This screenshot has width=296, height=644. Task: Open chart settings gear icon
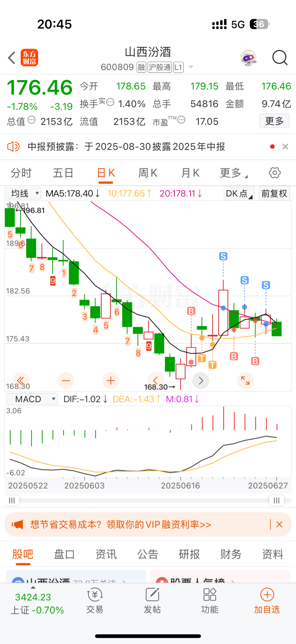pos(275,173)
